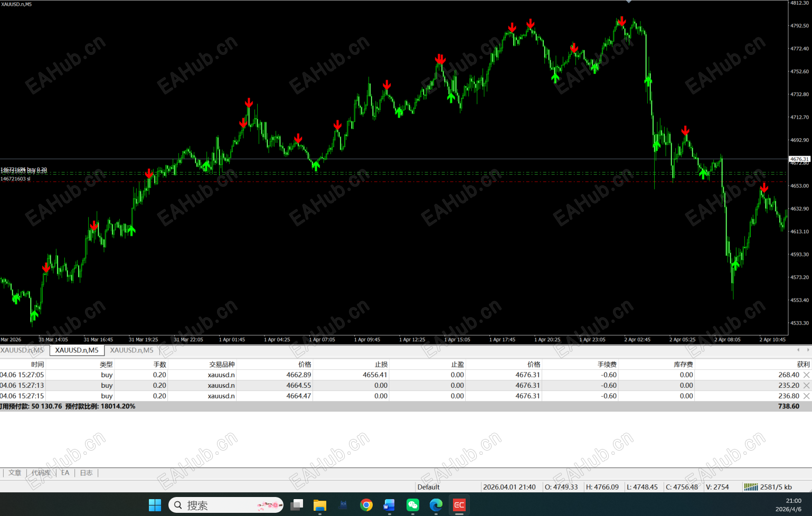812x516 pixels.
Task: Sort orders by the 止损 column
Action: (x=381, y=365)
